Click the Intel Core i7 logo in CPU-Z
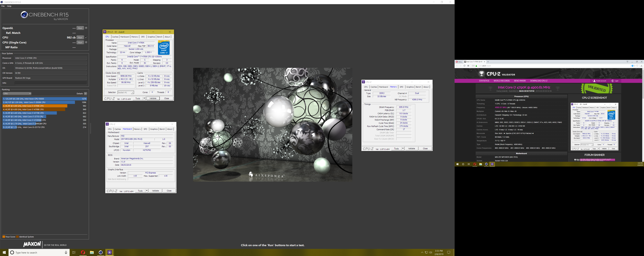644x256 pixels. click(164, 48)
